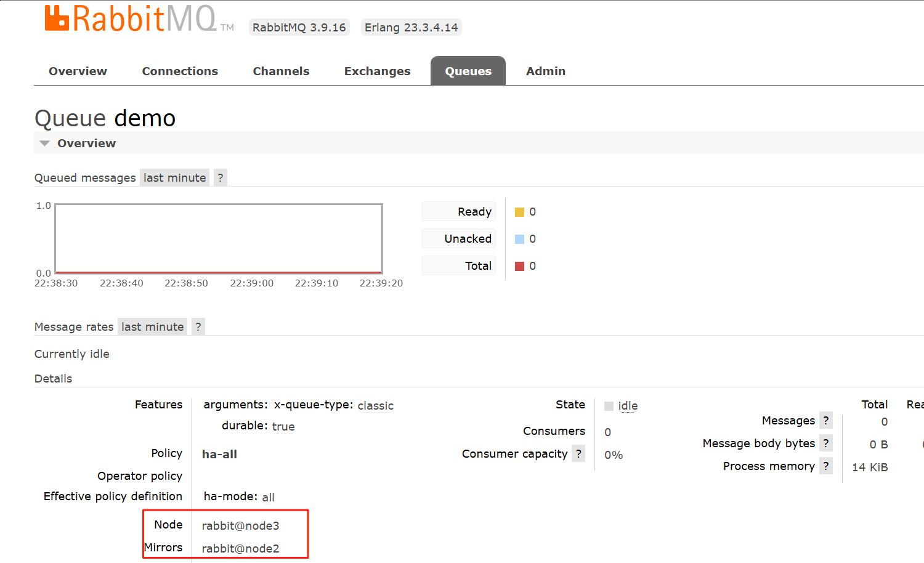Open the Admin tab
Screen dimensions: 924x563
tap(546, 71)
